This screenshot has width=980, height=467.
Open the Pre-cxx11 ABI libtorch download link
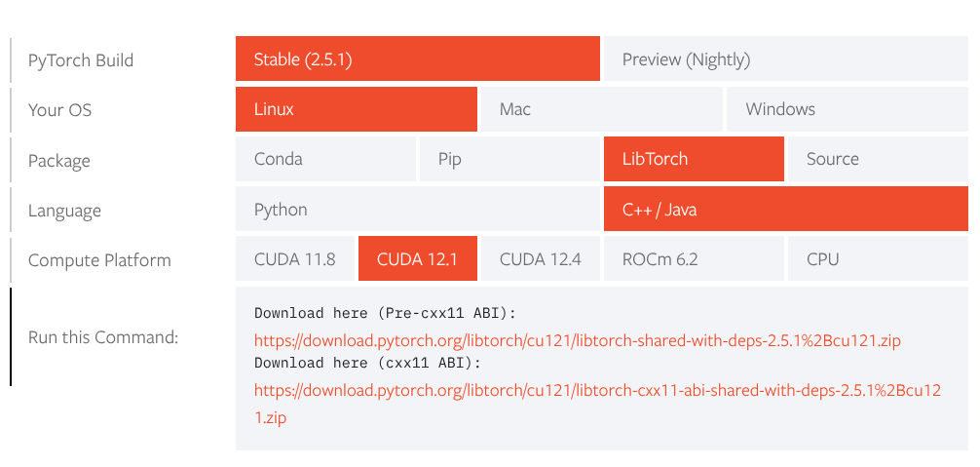click(578, 340)
